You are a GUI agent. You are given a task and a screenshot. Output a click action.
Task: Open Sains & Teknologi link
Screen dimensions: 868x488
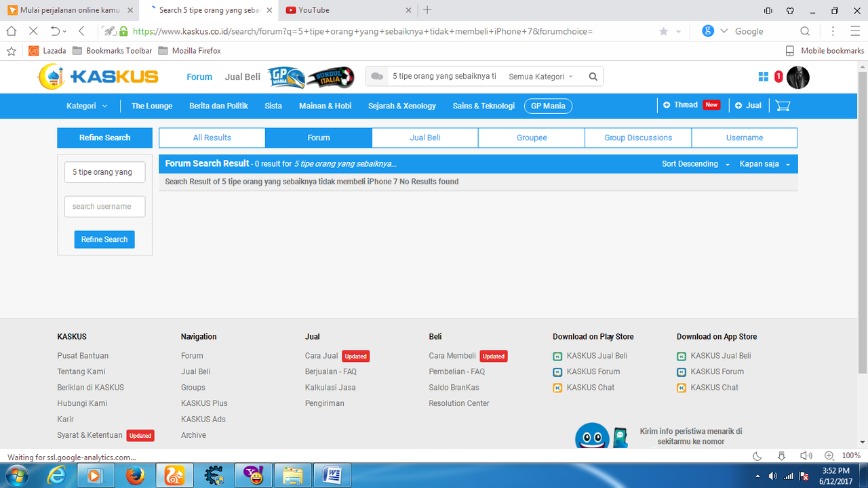tap(484, 106)
